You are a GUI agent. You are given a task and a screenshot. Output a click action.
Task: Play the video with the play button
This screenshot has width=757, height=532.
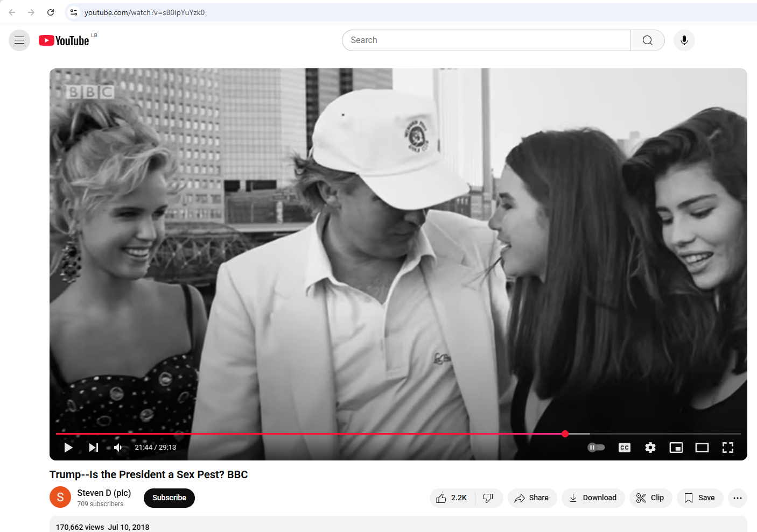point(68,448)
